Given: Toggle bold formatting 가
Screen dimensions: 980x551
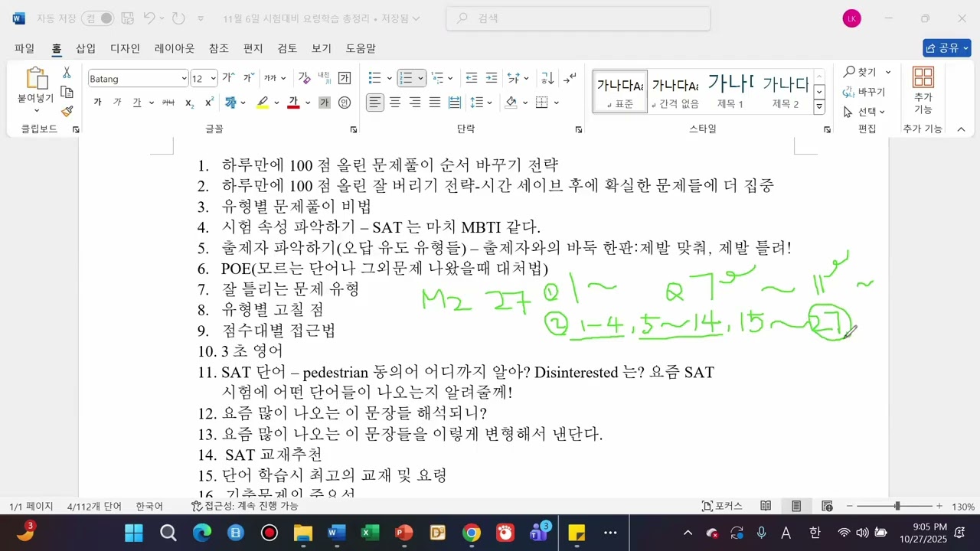Looking at the screenshot, I should click(x=97, y=103).
